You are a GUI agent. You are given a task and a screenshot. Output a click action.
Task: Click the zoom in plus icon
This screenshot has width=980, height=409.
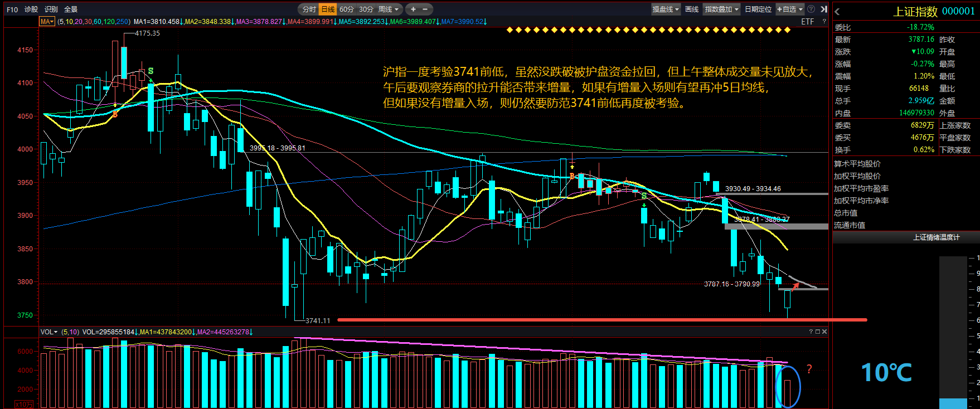tap(413, 9)
